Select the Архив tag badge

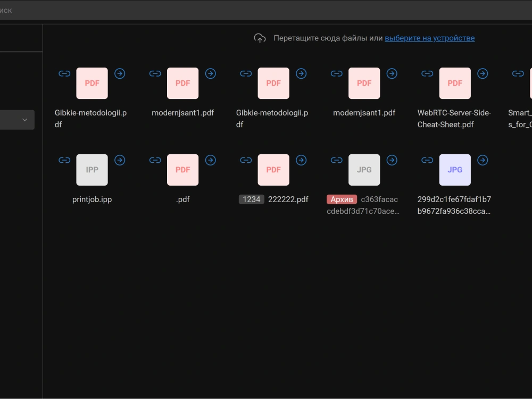click(x=342, y=199)
